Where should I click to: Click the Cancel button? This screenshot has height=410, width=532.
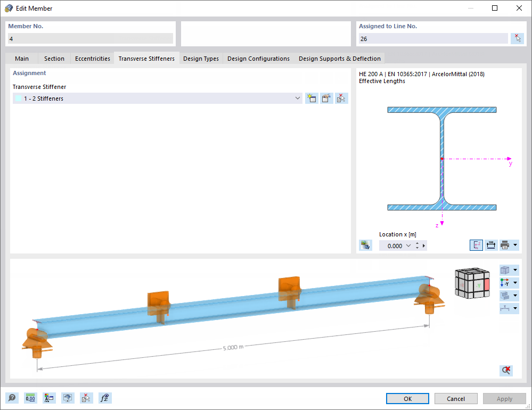click(456, 399)
